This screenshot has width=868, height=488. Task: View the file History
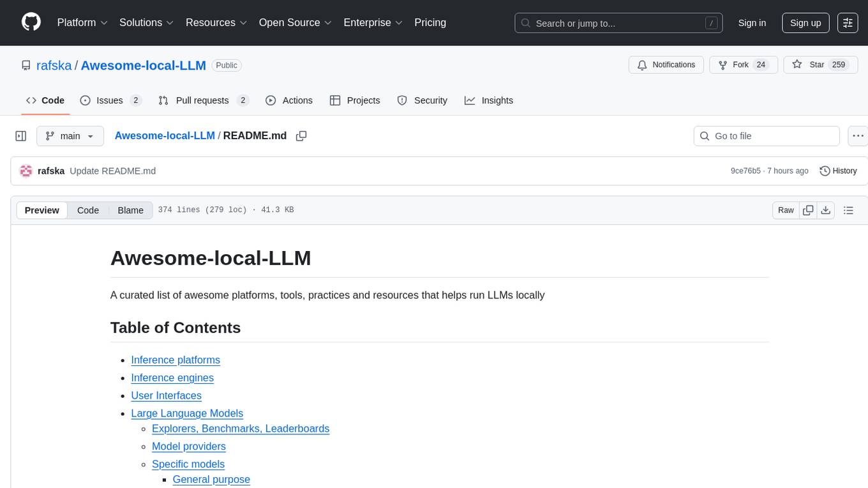pyautogui.click(x=838, y=171)
